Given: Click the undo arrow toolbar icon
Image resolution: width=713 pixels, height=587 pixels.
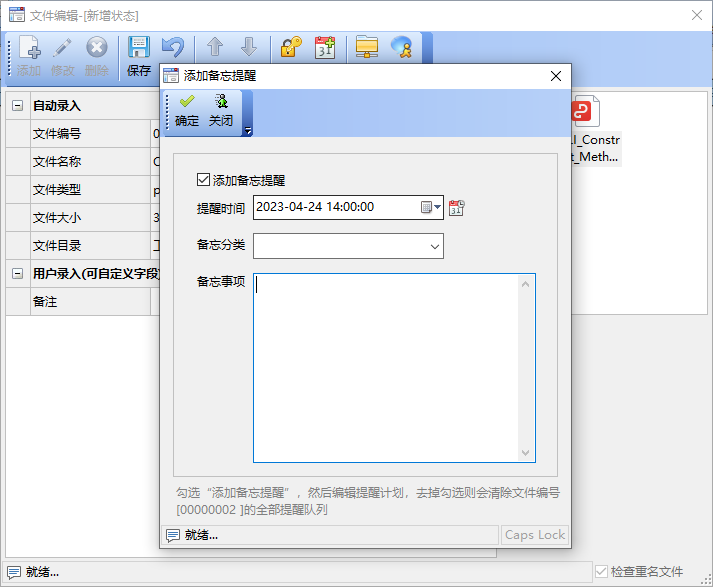Looking at the screenshot, I should (x=173, y=47).
